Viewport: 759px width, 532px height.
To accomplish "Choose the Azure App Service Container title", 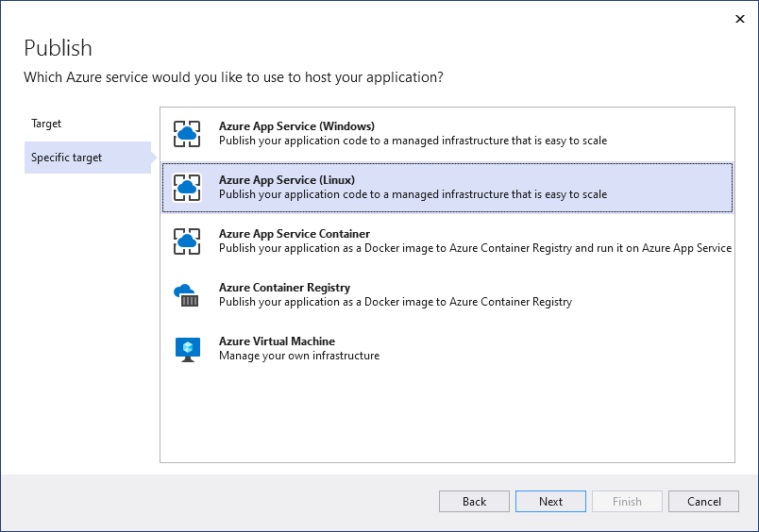I will (x=295, y=234).
